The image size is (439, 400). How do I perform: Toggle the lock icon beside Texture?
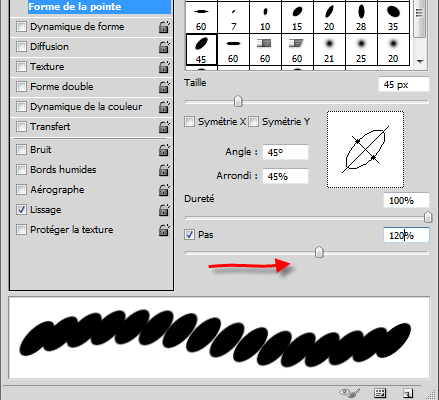[x=164, y=67]
